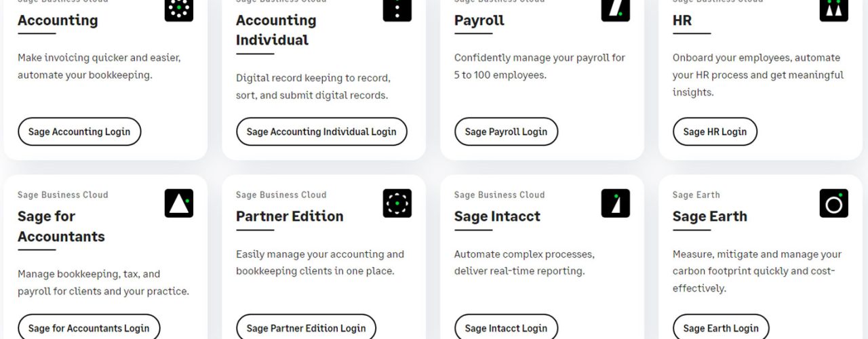
Task: Click the Partner Edition dotted circle icon
Action: coord(397,203)
